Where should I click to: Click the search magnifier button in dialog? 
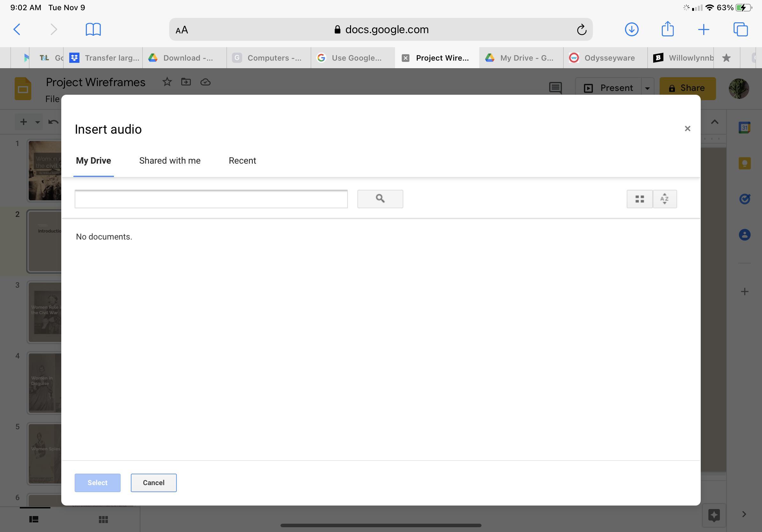click(x=380, y=199)
